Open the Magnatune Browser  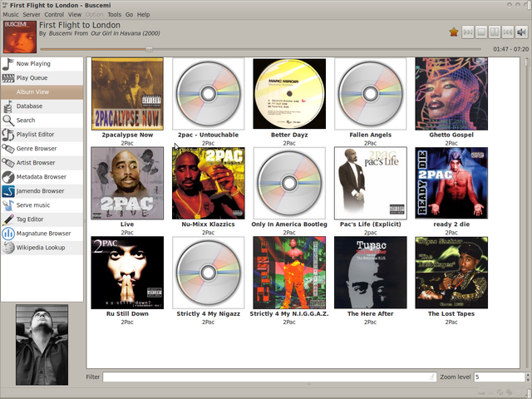pos(42,234)
